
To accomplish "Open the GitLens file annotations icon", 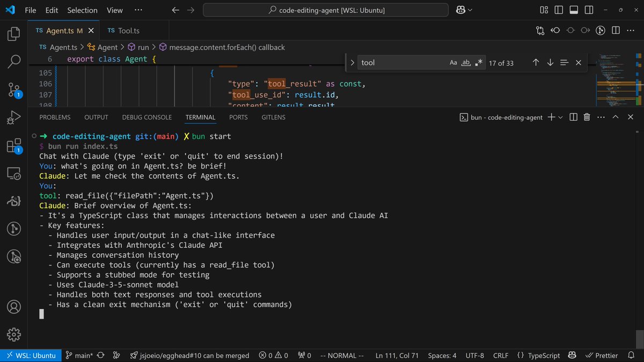I will coord(601,31).
